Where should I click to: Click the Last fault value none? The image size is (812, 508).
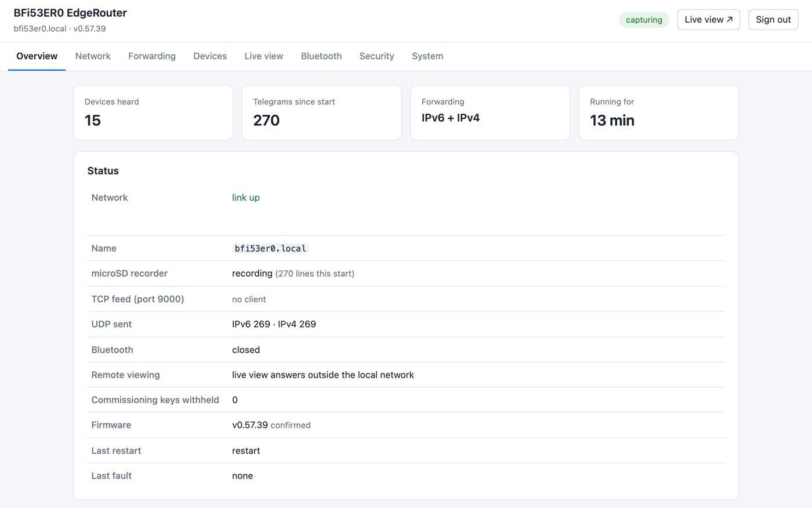pos(242,476)
